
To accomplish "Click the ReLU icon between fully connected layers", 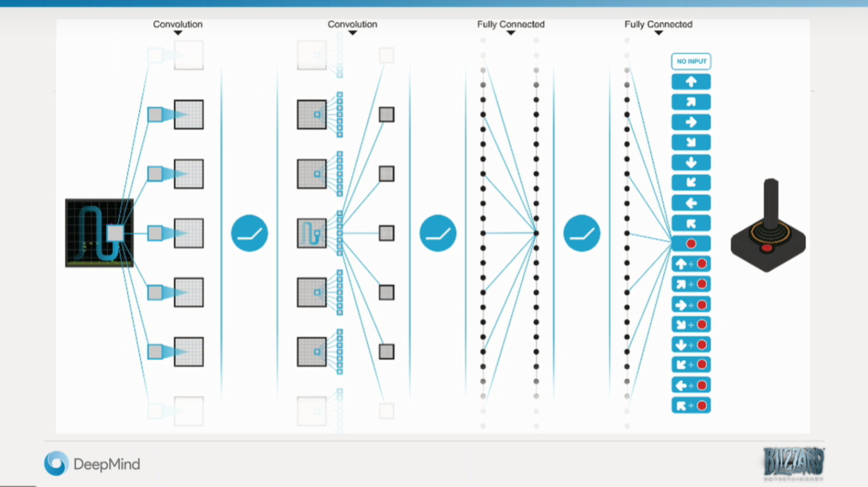I will tap(581, 233).
